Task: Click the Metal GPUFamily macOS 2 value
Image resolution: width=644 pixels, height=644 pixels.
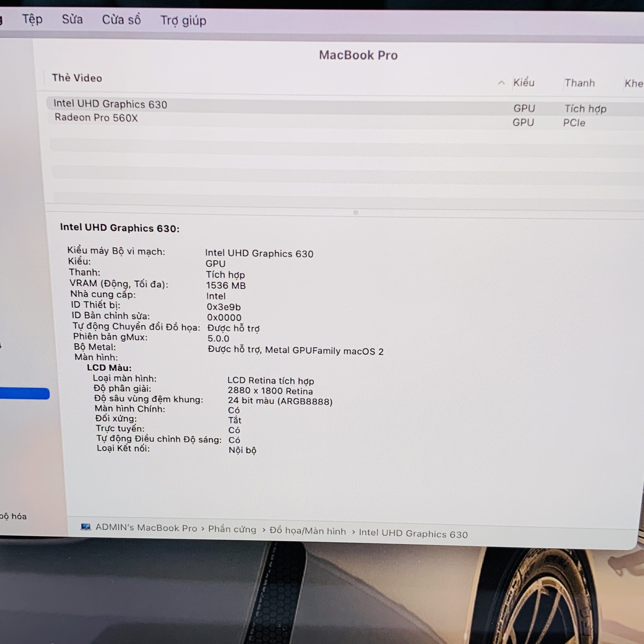Action: 324,351
